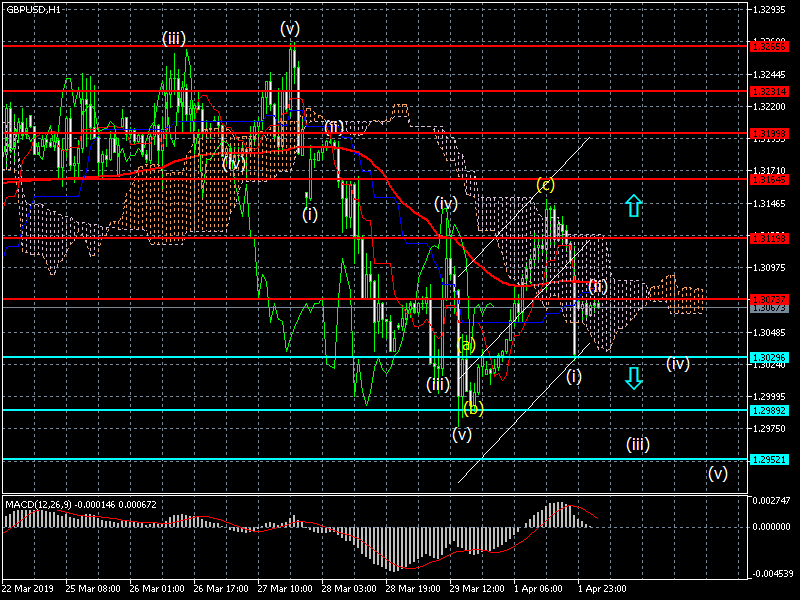The width and height of the screenshot is (800, 600).
Task: Select the yellow (c) wave label
Action: (x=545, y=184)
